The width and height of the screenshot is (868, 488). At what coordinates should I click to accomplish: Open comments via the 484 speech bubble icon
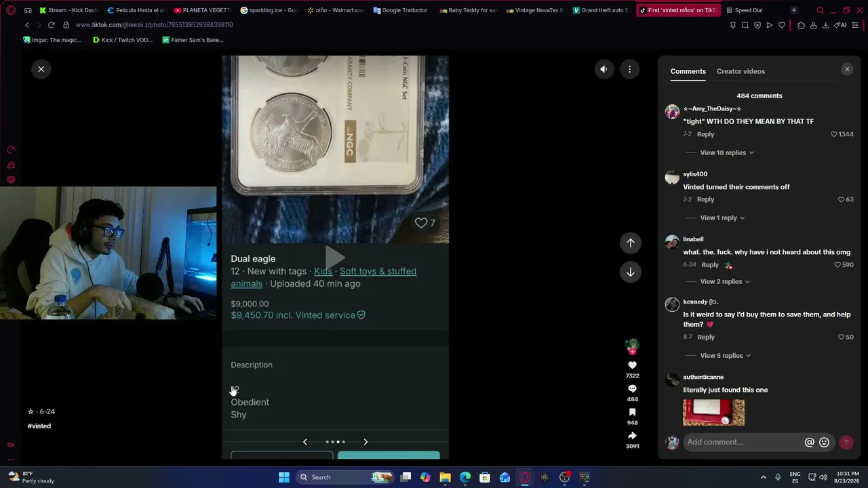pyautogui.click(x=632, y=389)
